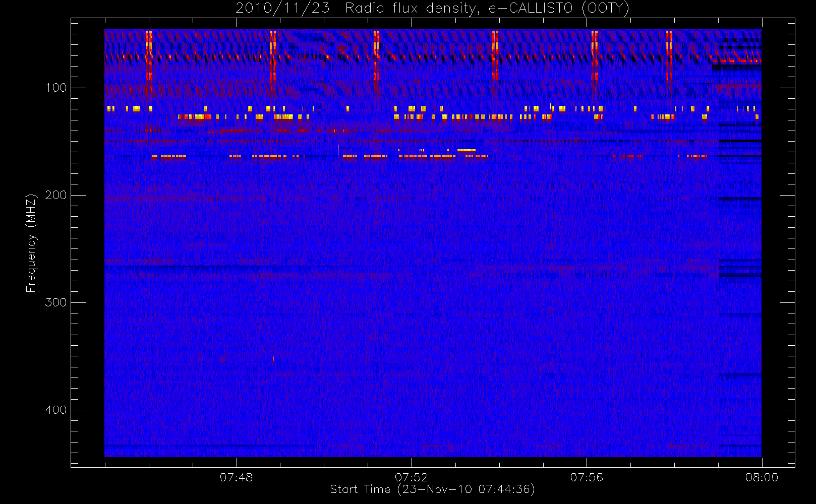Select the '400' frequency axis label
This screenshot has width=816, height=504.
coord(55,410)
